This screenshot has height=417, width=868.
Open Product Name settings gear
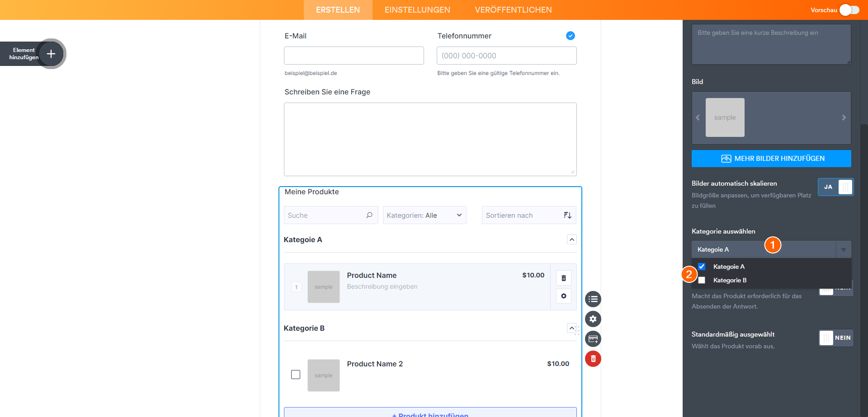[x=564, y=296]
